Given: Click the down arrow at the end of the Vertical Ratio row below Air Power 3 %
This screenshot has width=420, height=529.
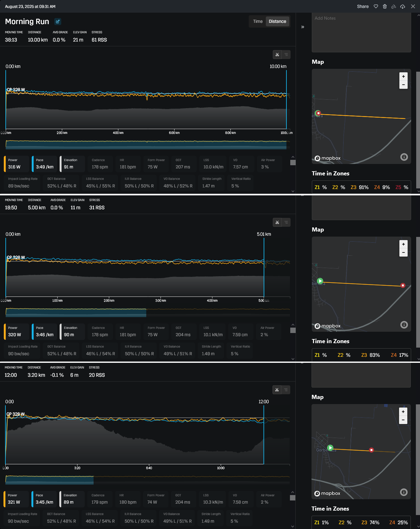Looking at the screenshot, I should (293, 191).
